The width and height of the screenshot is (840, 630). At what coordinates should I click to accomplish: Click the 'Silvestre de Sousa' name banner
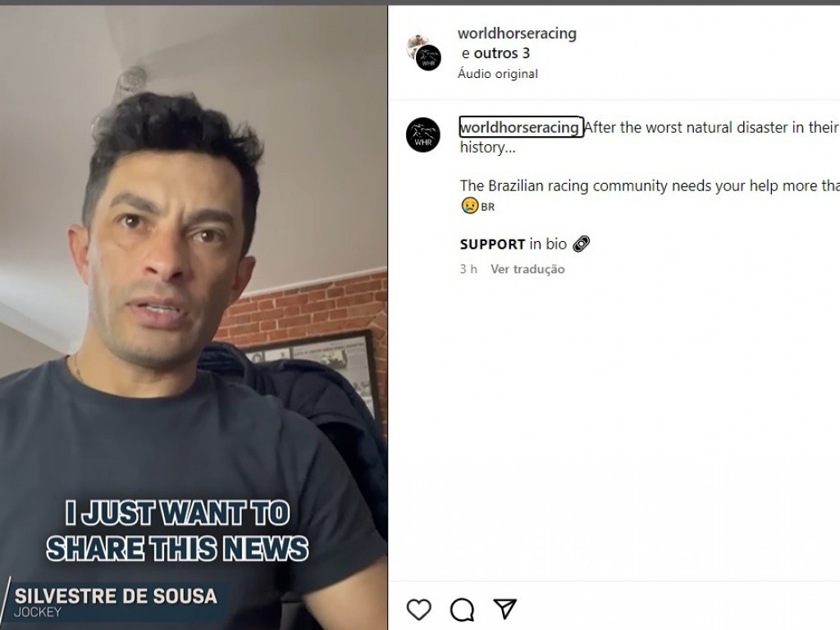[x=115, y=602]
